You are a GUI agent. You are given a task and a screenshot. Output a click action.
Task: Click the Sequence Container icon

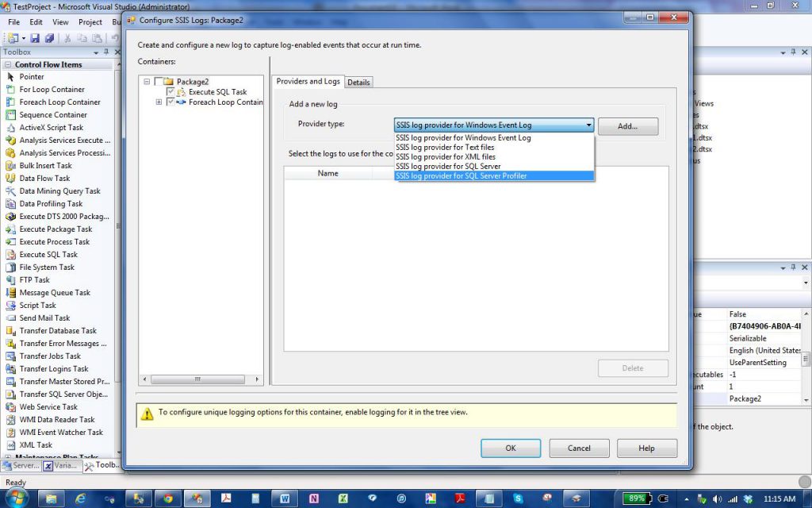(11, 115)
